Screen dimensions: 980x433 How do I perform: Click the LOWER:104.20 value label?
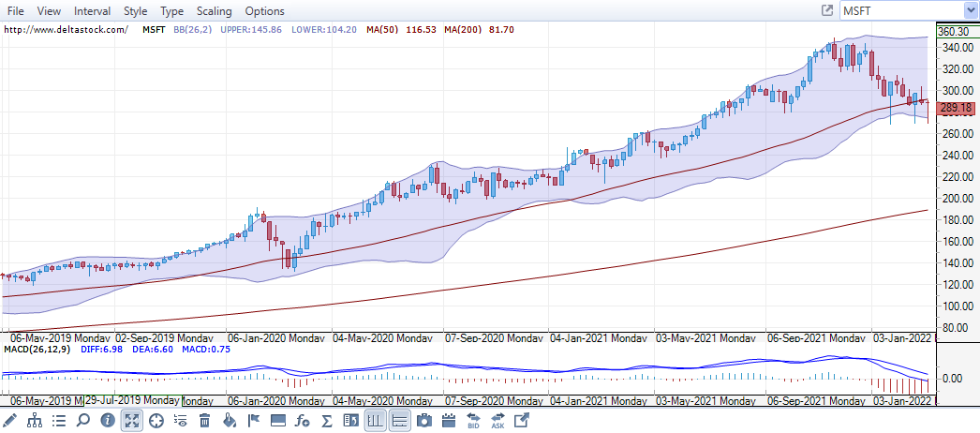click(322, 29)
